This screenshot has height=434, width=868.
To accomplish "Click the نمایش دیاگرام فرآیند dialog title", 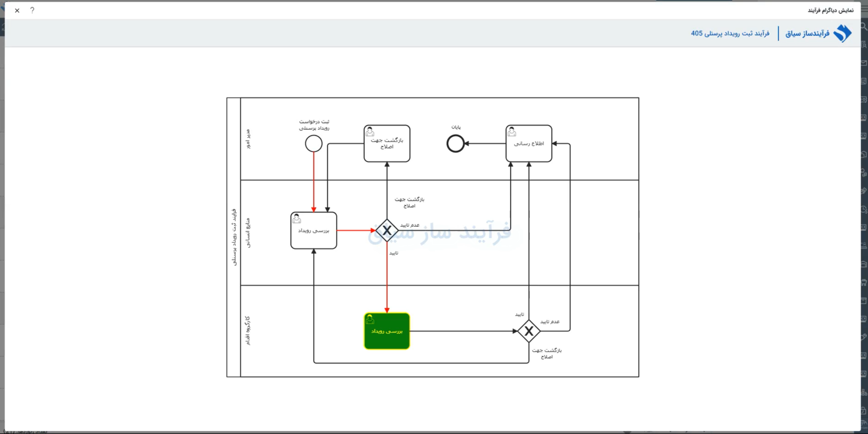I will pos(831,10).
